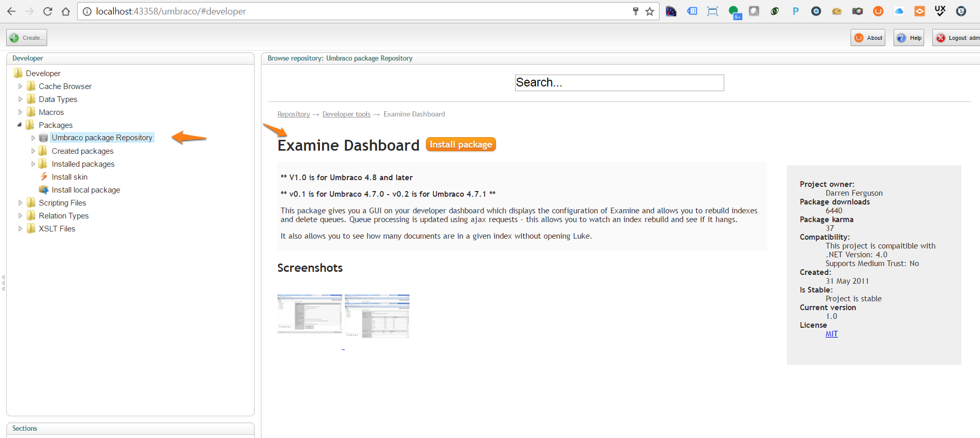Screen dimensions: 980x438
Task: Open the MIT license link
Action: point(831,334)
